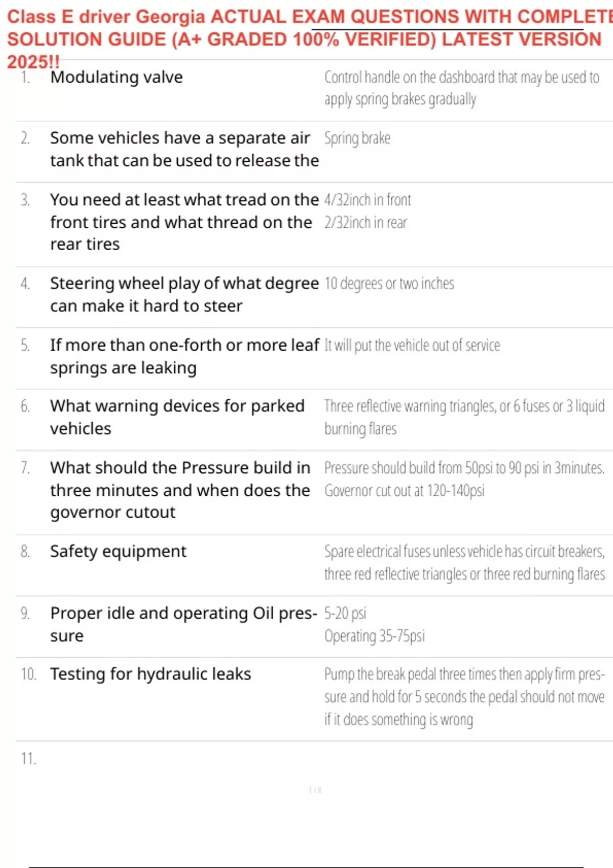Select the reflective warning triangles answer

[x=464, y=417]
